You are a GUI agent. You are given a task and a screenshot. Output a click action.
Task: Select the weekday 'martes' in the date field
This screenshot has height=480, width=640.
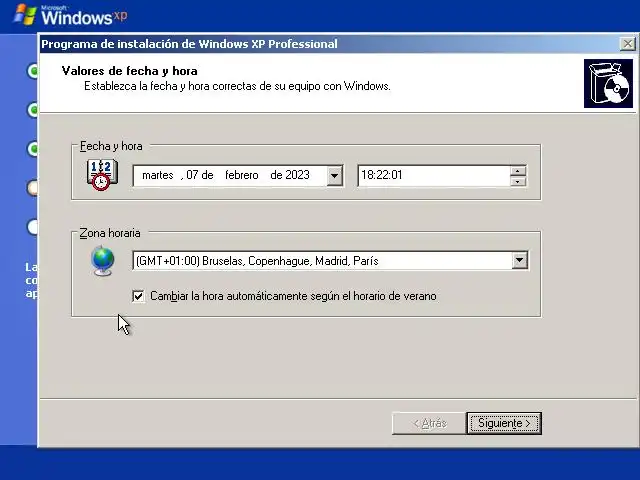point(158,176)
